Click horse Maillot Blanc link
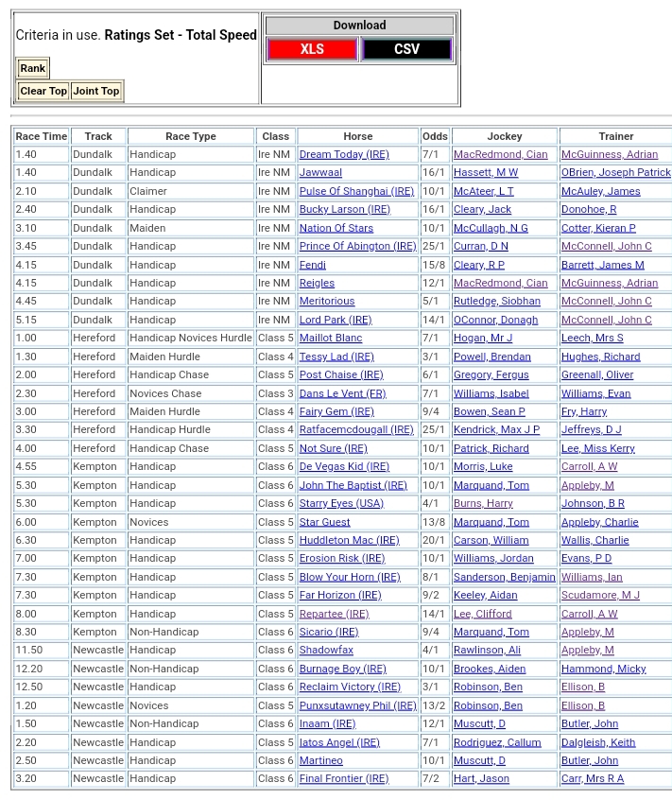 coord(330,339)
